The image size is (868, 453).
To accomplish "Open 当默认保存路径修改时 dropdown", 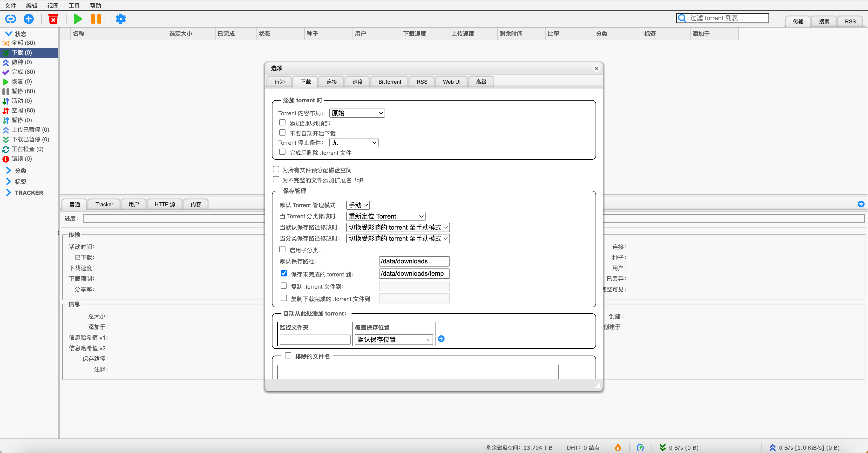I will 398,227.
